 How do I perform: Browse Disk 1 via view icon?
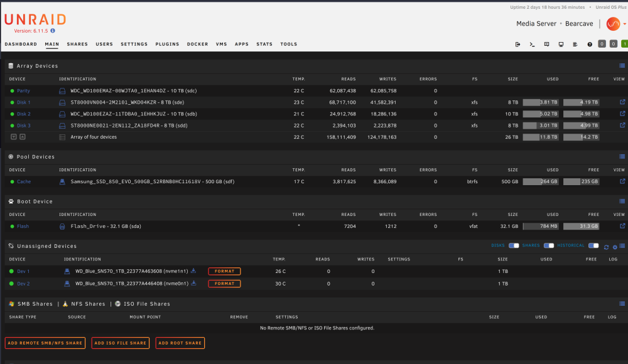tap(622, 102)
